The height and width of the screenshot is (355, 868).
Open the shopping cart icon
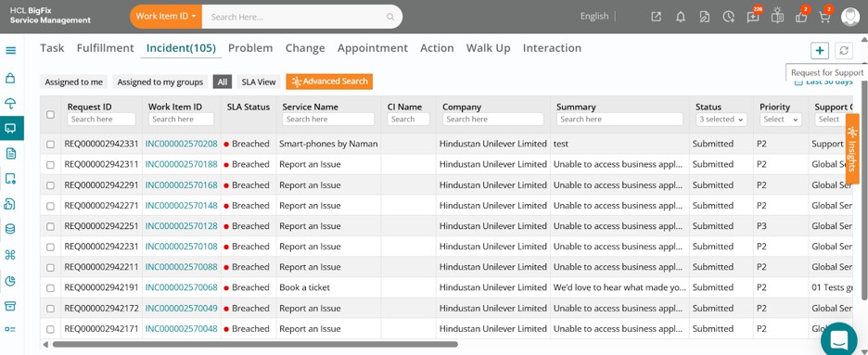point(824,17)
